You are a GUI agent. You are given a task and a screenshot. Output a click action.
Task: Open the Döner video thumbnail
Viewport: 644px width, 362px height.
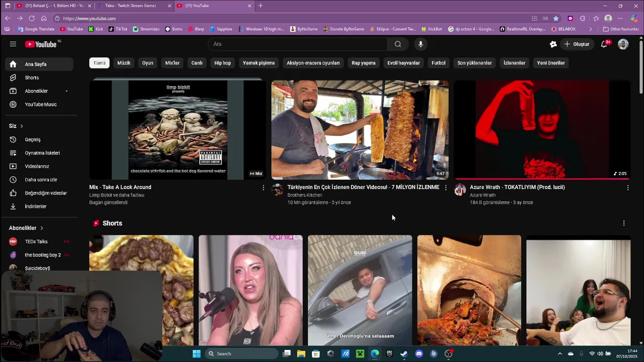pyautogui.click(x=360, y=130)
